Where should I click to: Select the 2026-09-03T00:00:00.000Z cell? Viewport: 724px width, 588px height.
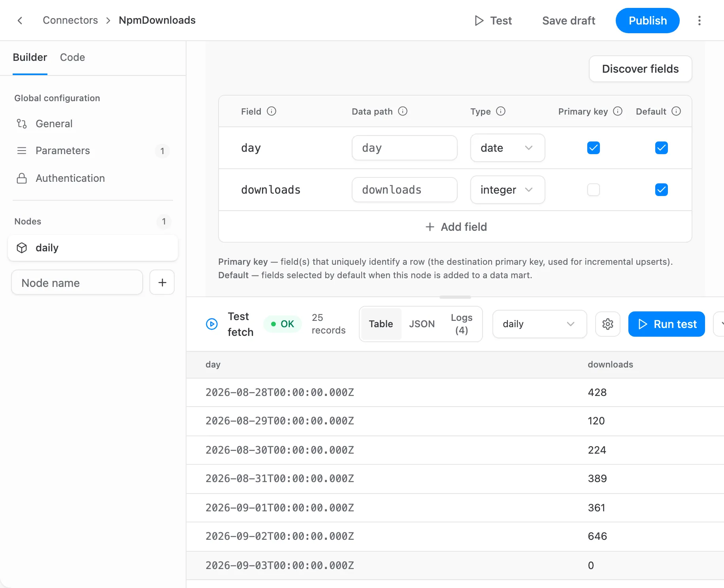pos(280,565)
